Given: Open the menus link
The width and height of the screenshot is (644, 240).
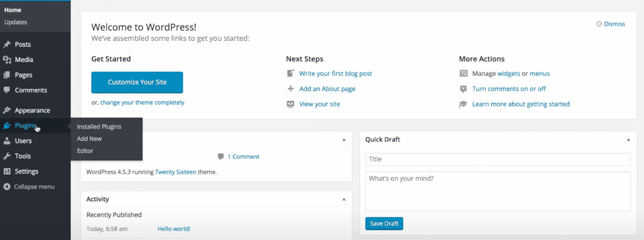Looking at the screenshot, I should [x=540, y=73].
